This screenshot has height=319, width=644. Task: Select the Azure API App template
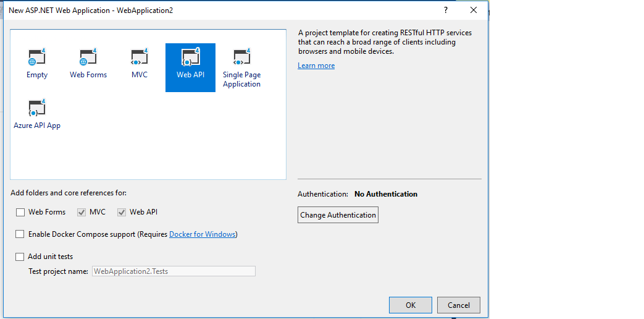37,109
